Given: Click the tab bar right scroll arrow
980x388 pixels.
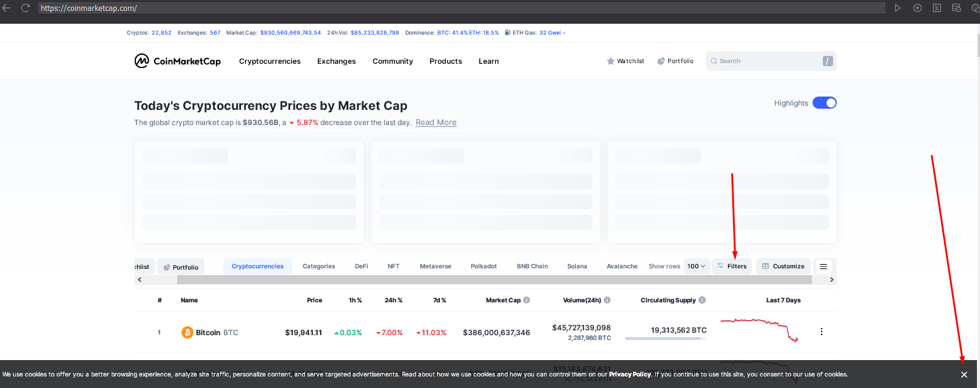Looking at the screenshot, I should point(832,280).
